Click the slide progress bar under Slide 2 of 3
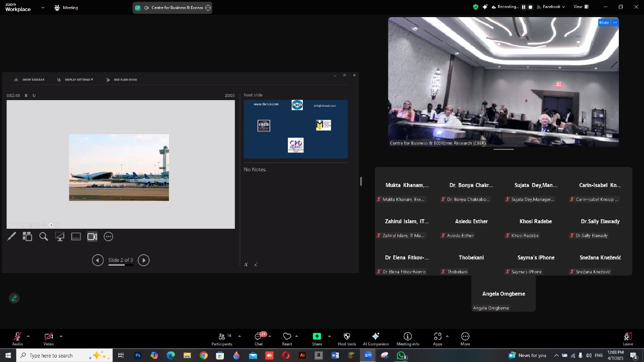The image size is (644, 362). pyautogui.click(x=121, y=265)
